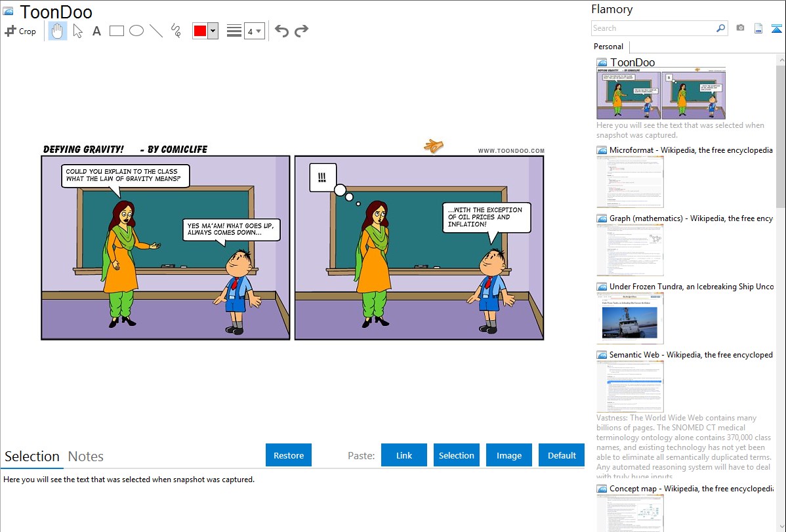786x532 pixels.
Task: Click the Image paste button
Action: (508, 455)
